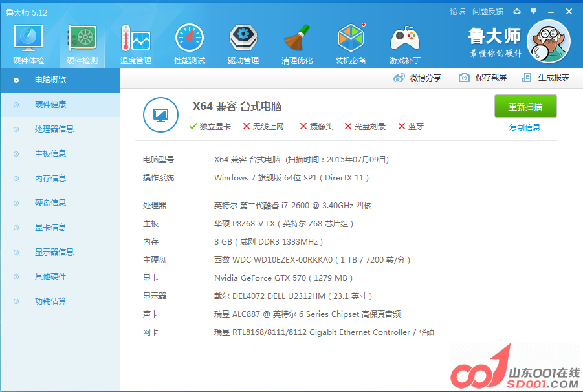
Task: Click the 鲁大师 mascot avatar
Action: (x=549, y=41)
